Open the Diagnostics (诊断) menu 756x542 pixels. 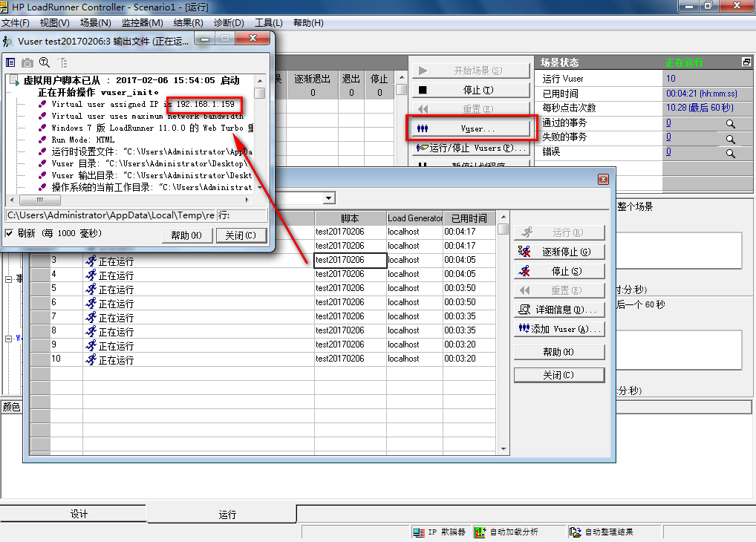pos(229,23)
